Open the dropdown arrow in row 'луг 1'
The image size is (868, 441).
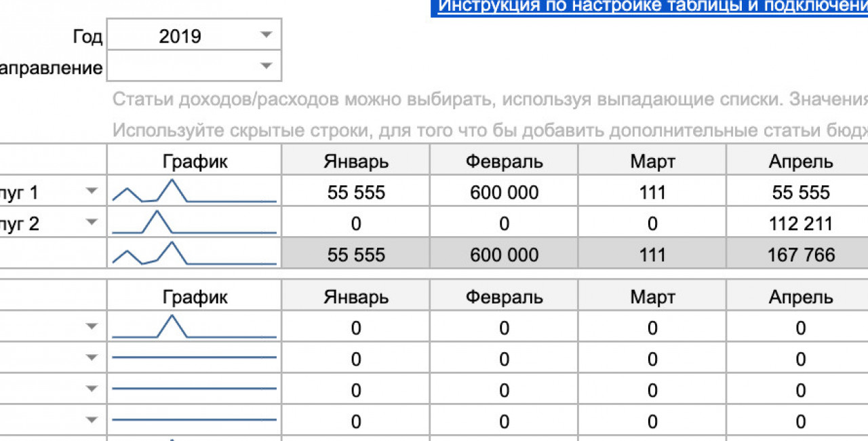pyautogui.click(x=92, y=192)
